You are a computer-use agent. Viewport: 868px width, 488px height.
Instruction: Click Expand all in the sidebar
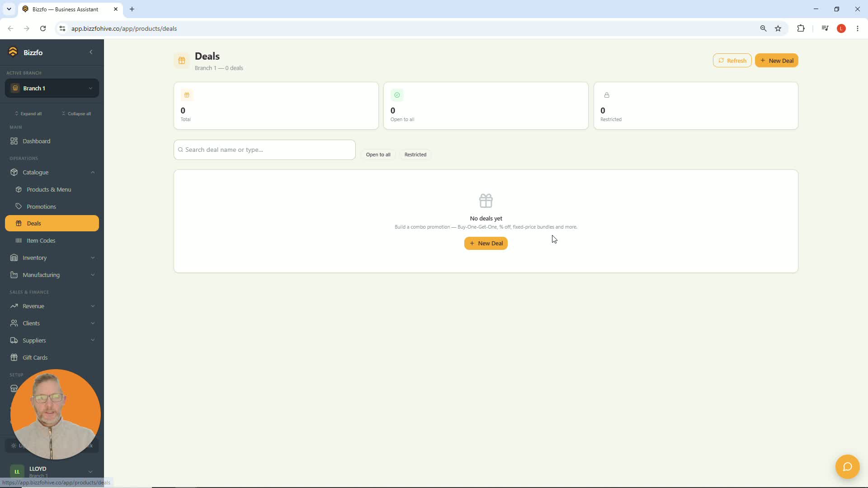click(x=28, y=114)
